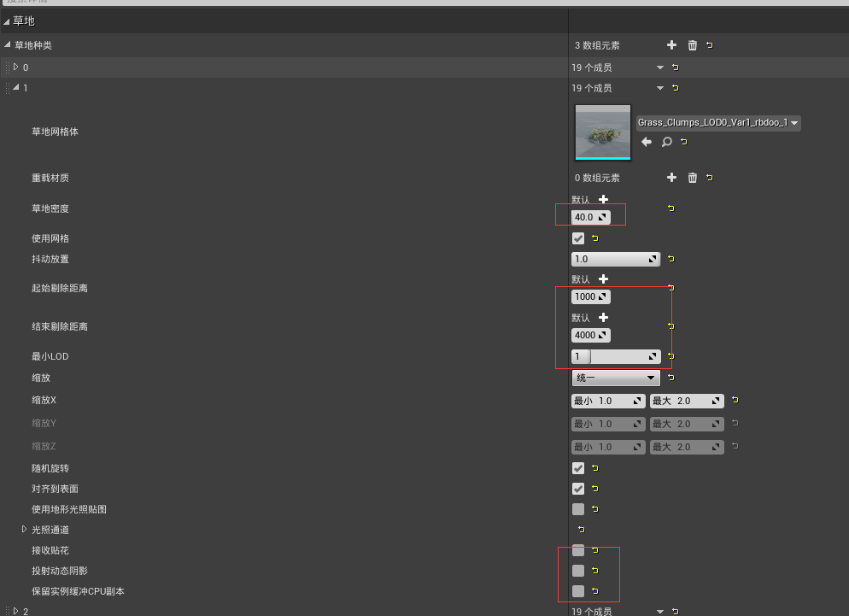Screen dimensions: 849x616
Task: Select the 草地网格体 property label
Action: point(56,132)
